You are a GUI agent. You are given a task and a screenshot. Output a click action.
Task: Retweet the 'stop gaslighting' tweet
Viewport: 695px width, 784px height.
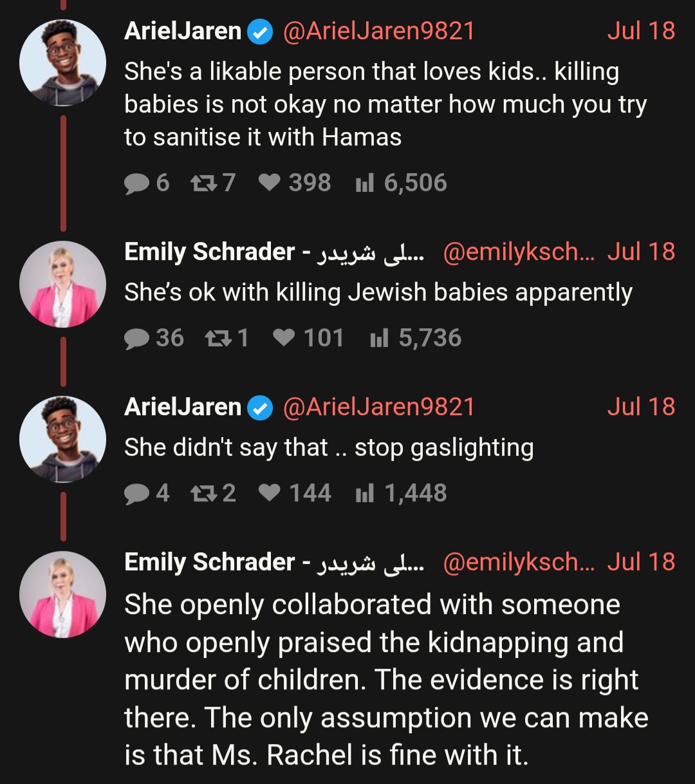click(213, 494)
